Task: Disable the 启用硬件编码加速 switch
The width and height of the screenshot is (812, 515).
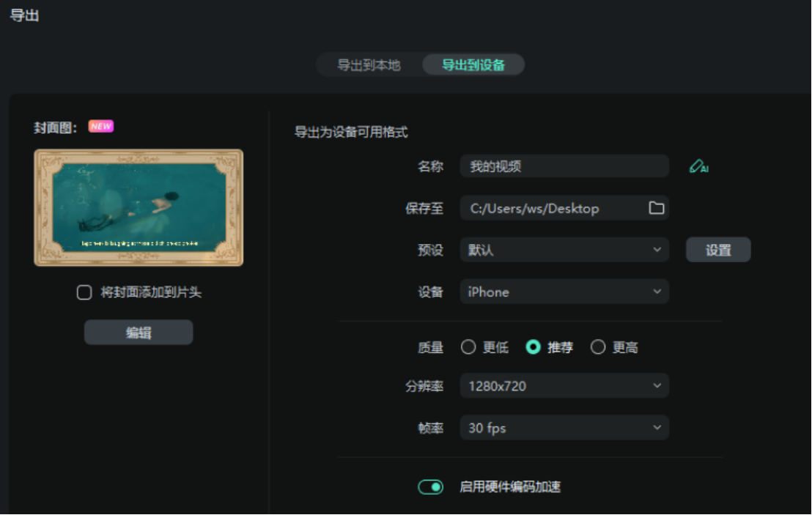Action: point(430,486)
